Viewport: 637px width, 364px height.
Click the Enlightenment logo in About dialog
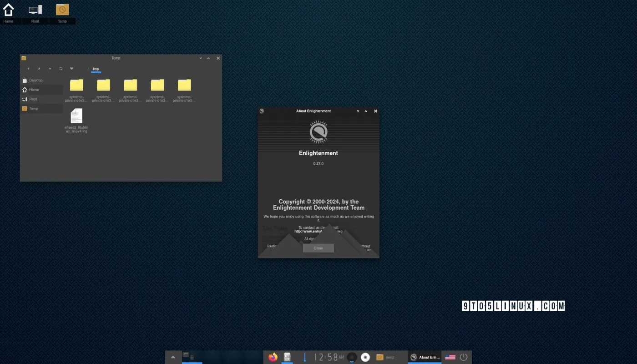pyautogui.click(x=318, y=132)
